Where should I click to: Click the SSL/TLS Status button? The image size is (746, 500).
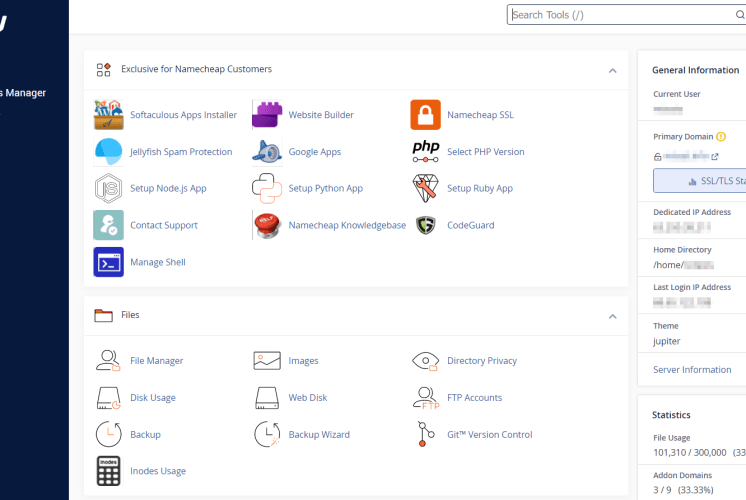[699, 181]
